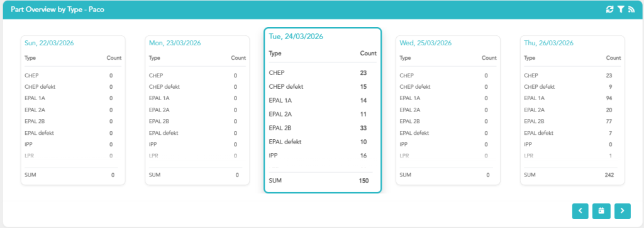This screenshot has height=228, width=644.
Task: Click CHEP row in Sunday card
Action: [x=73, y=76]
